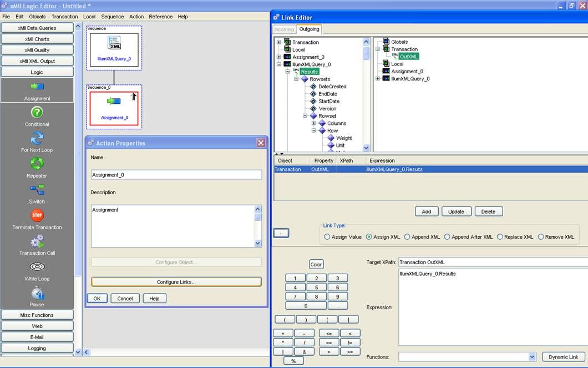Close the Action Properties dialog

tap(261, 143)
